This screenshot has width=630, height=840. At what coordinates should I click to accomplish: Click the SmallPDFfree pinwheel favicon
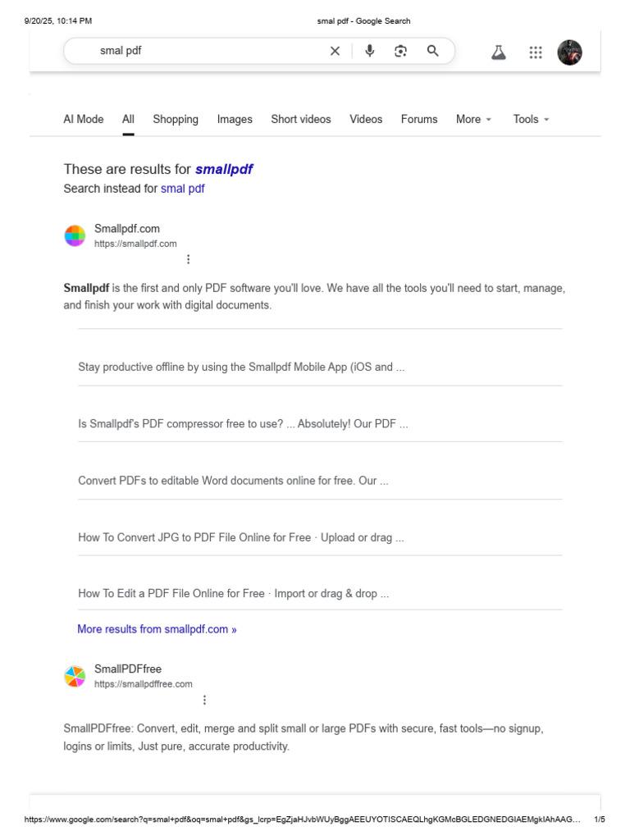(x=75, y=677)
